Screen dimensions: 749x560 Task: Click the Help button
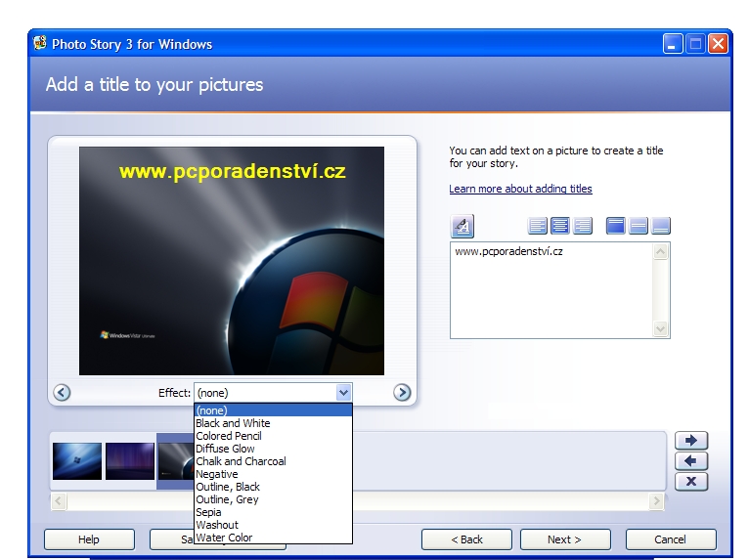89,539
